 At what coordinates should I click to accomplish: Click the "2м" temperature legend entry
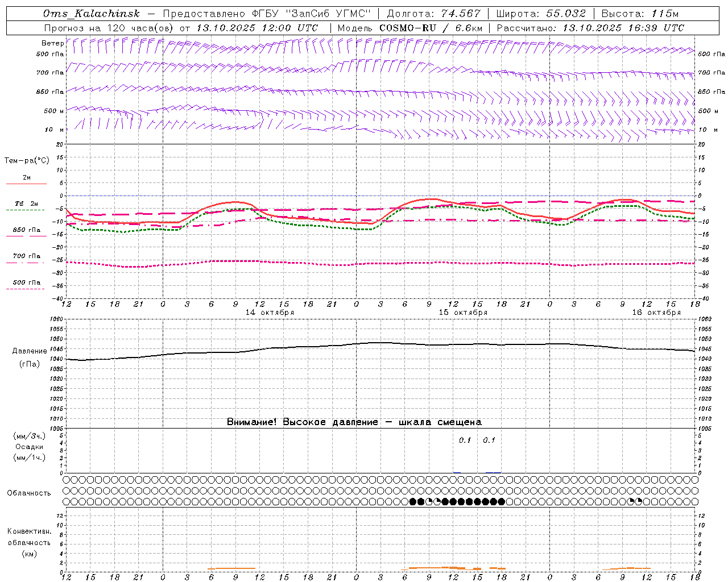pyautogui.click(x=27, y=177)
